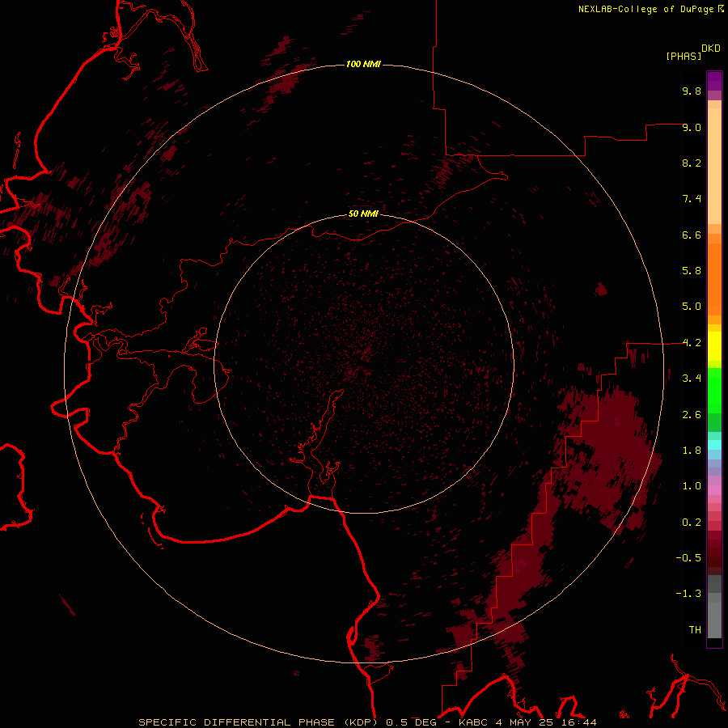Image resolution: width=728 pixels, height=728 pixels.
Task: Click the 50 NMI range ring label
Action: pos(363,214)
